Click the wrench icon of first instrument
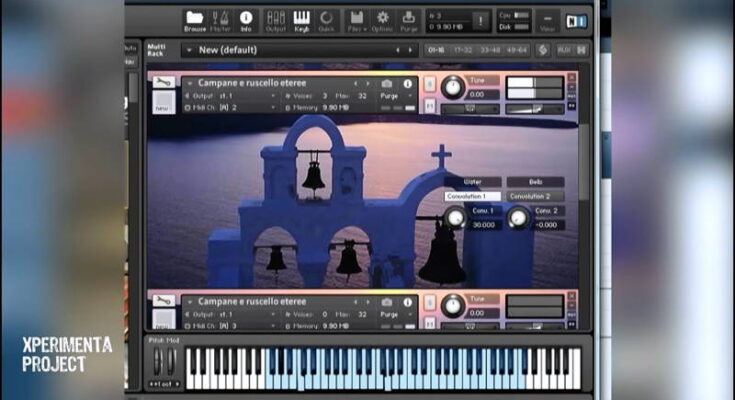 pos(164,82)
